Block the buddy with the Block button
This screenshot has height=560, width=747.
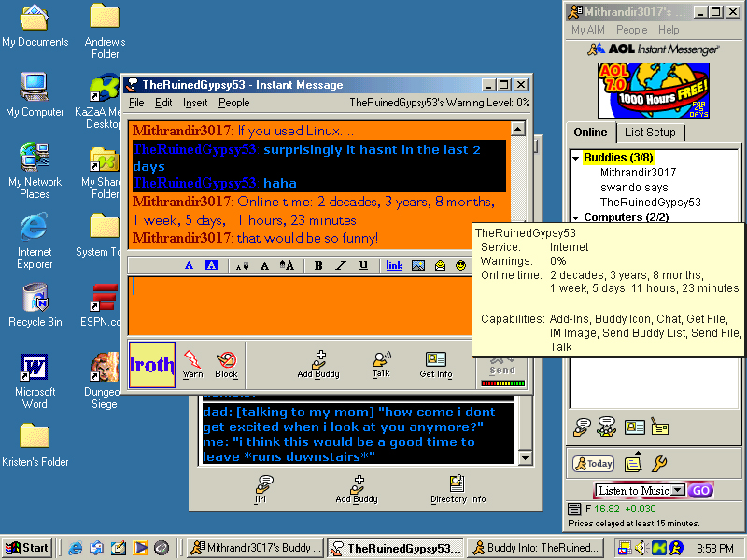[226, 364]
